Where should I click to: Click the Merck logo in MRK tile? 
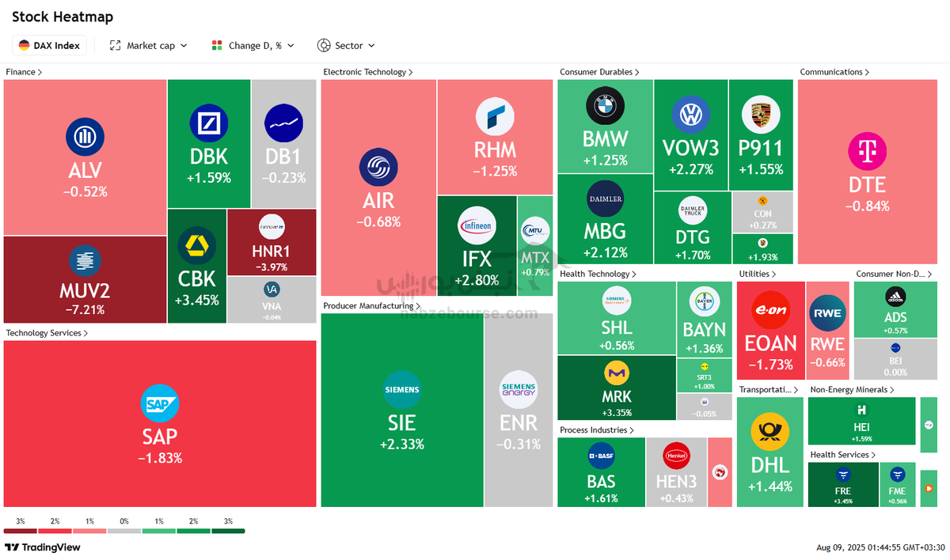coord(617,372)
